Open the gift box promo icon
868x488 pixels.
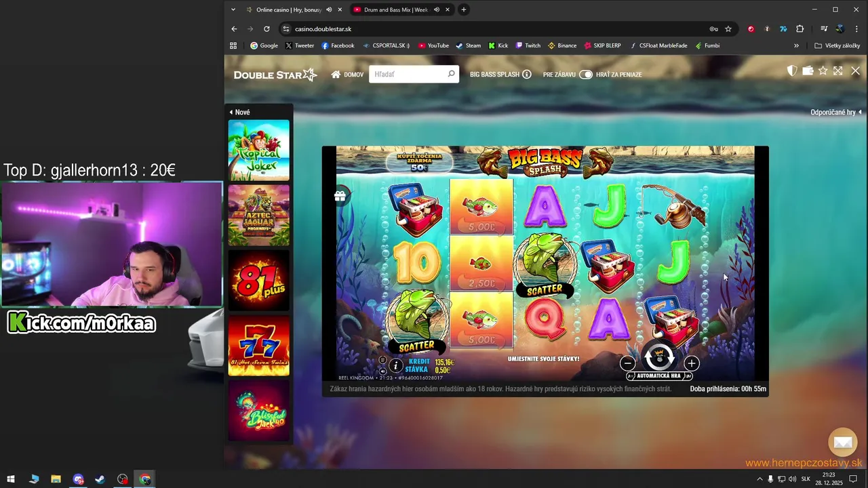[340, 196]
